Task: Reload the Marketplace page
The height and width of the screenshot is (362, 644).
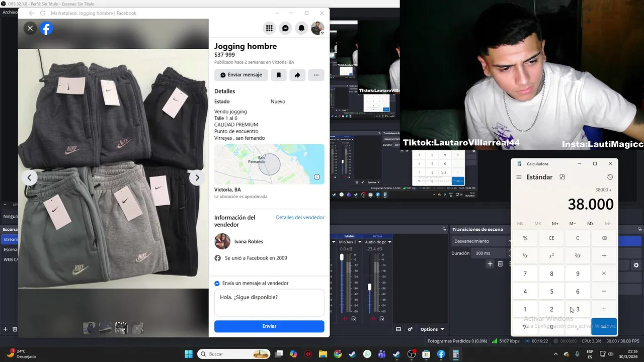Action: point(42,13)
